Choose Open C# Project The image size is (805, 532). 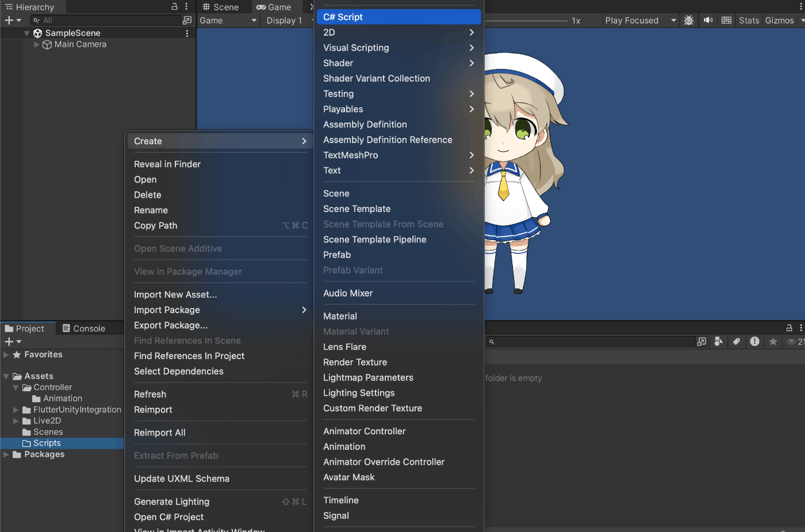(220, 517)
